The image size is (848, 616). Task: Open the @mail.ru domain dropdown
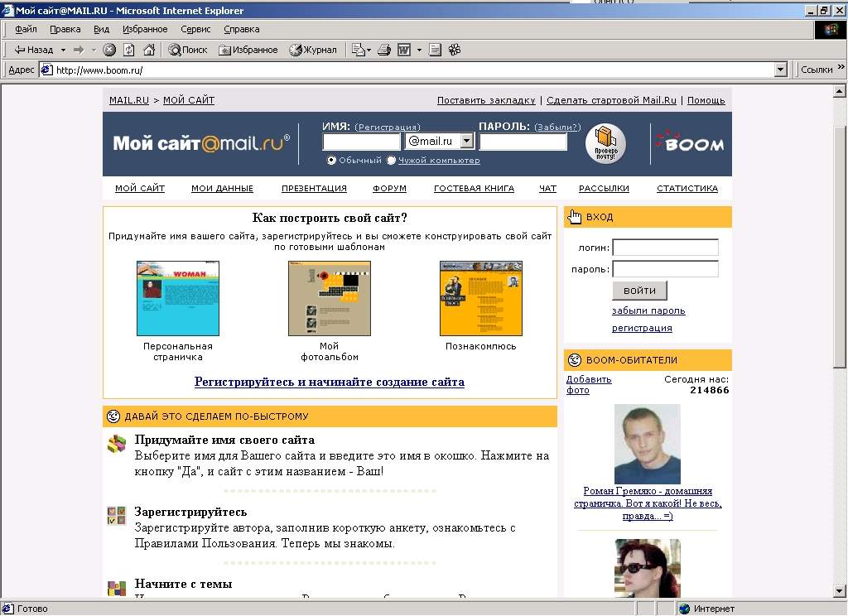(467, 141)
